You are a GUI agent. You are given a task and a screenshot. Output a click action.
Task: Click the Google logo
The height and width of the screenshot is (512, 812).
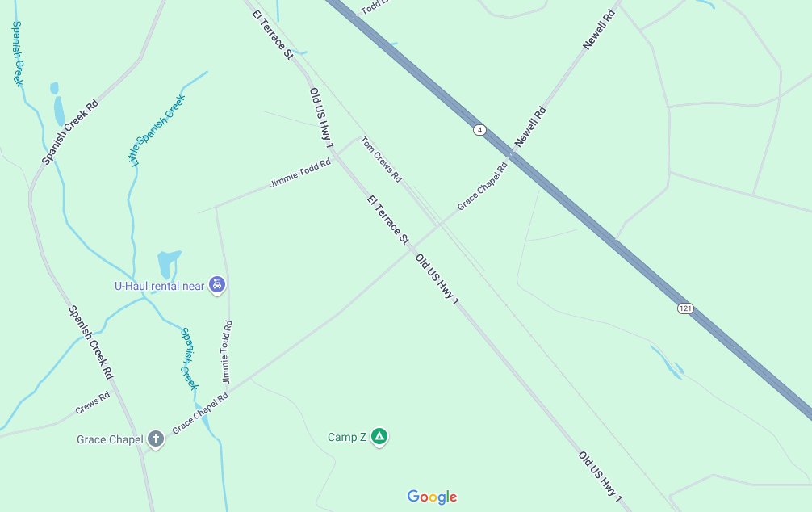[x=432, y=497]
